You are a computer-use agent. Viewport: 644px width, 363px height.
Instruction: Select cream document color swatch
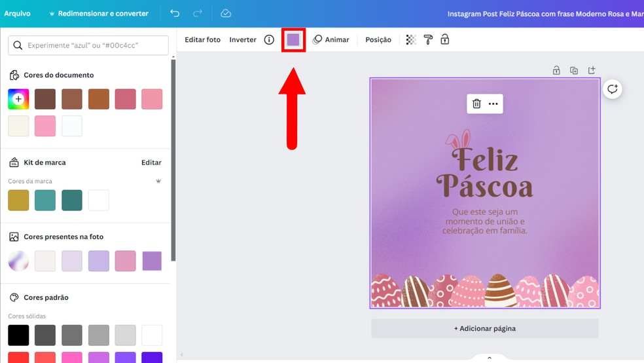[18, 126]
